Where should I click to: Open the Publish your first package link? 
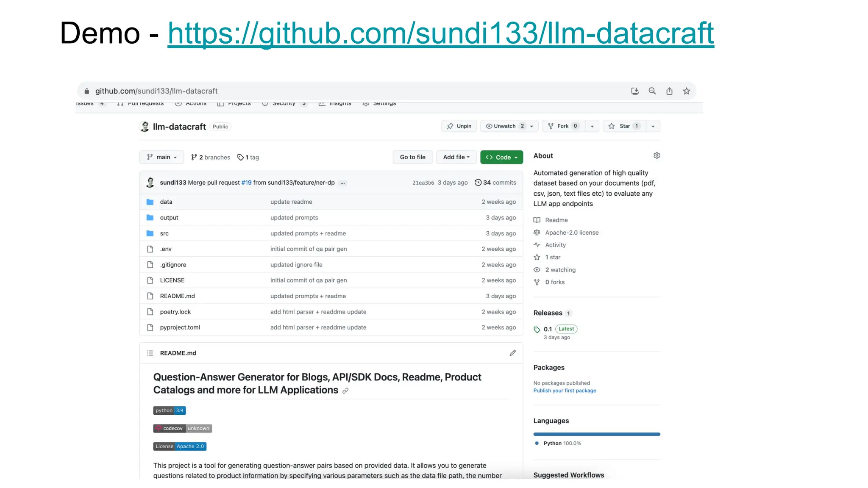coord(565,391)
